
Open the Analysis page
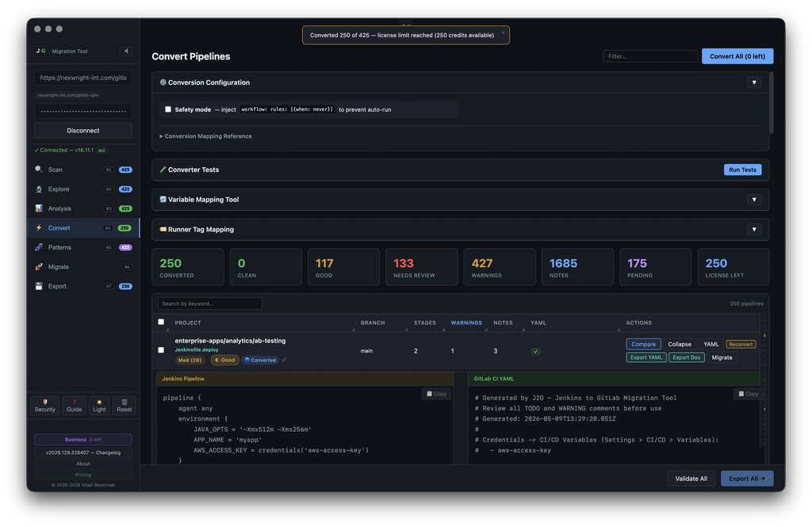tap(83, 208)
